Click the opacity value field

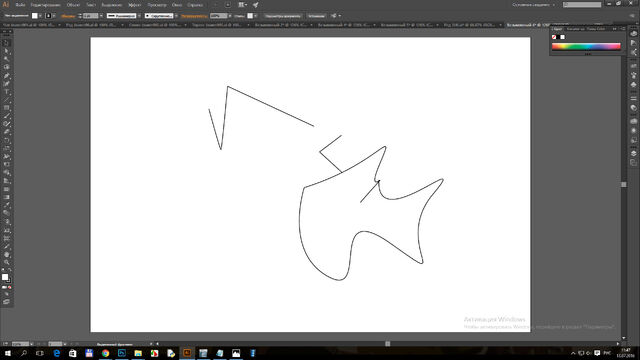tap(218, 16)
